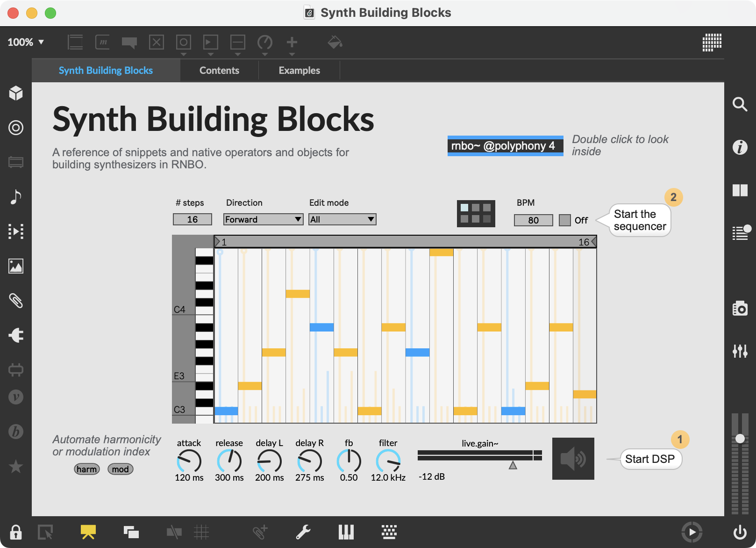This screenshot has width=756, height=548.
Task: Open the Inspector with the i icon
Action: [740, 147]
